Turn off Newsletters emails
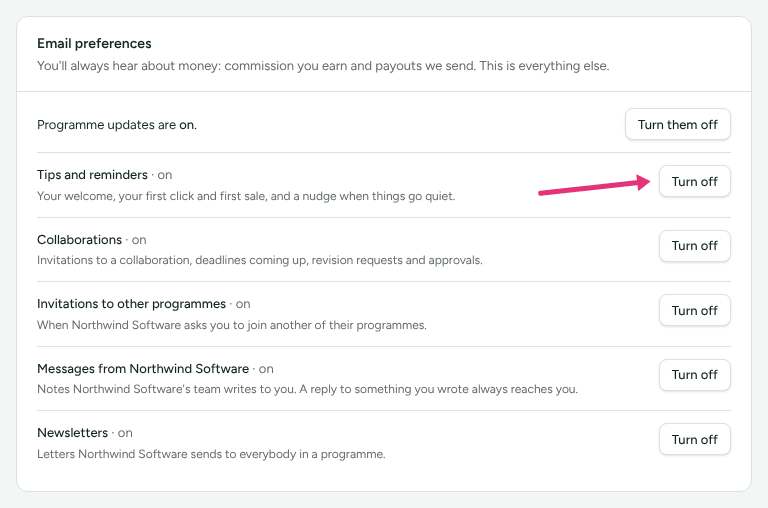The width and height of the screenshot is (768, 508). 695,439
